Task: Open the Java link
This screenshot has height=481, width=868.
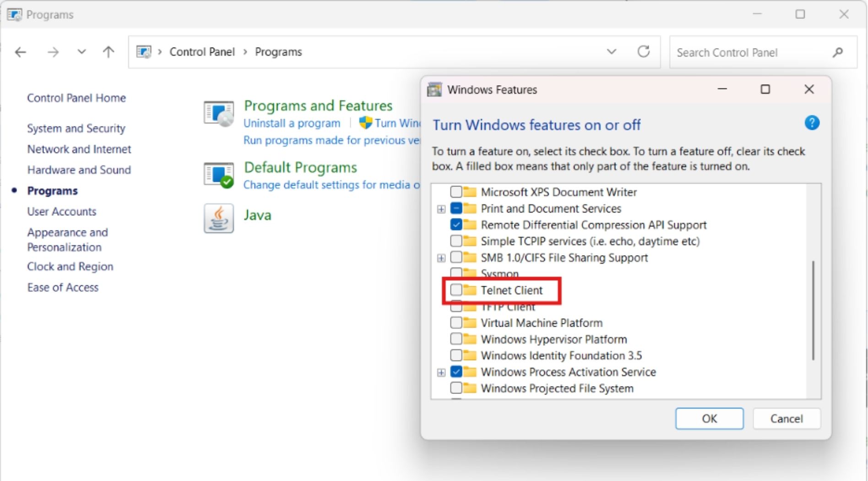Action: point(258,215)
